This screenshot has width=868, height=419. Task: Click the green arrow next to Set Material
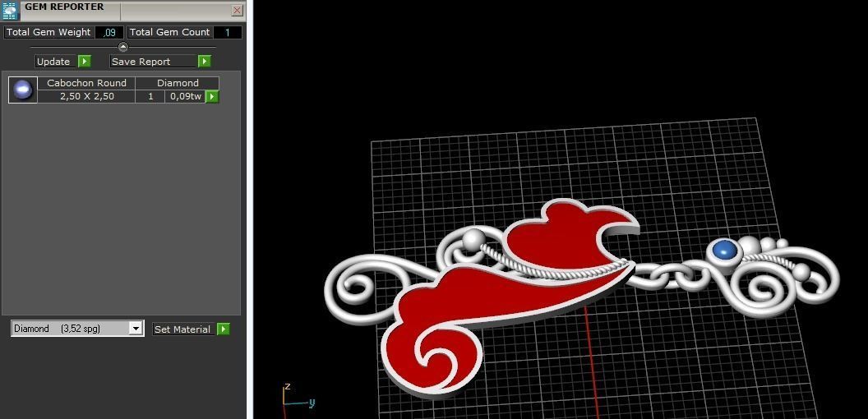223,329
